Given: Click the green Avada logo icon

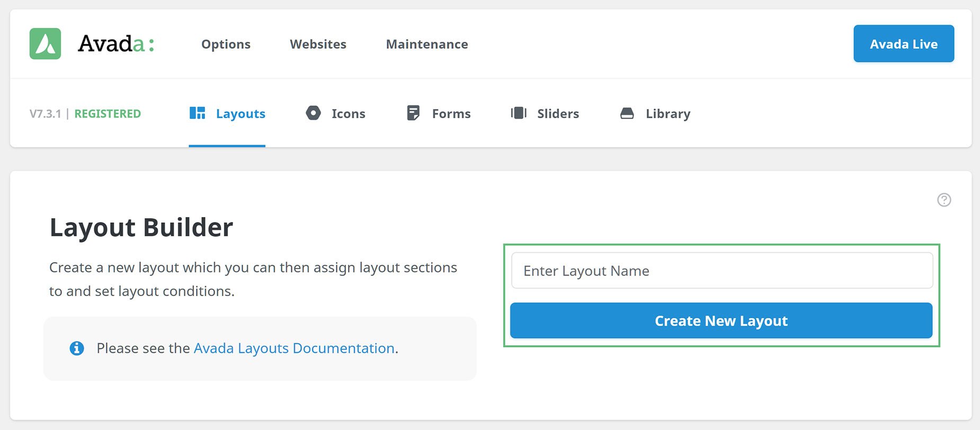Looking at the screenshot, I should point(45,43).
